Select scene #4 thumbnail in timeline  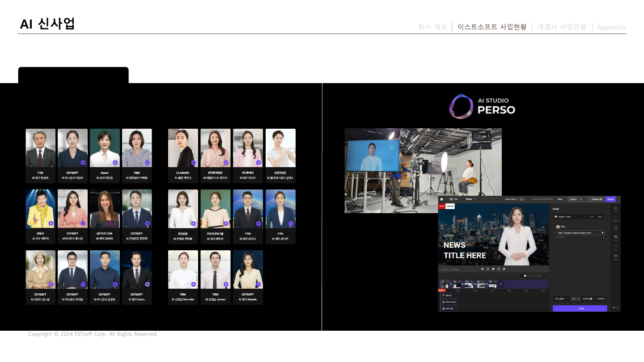click(481, 284)
